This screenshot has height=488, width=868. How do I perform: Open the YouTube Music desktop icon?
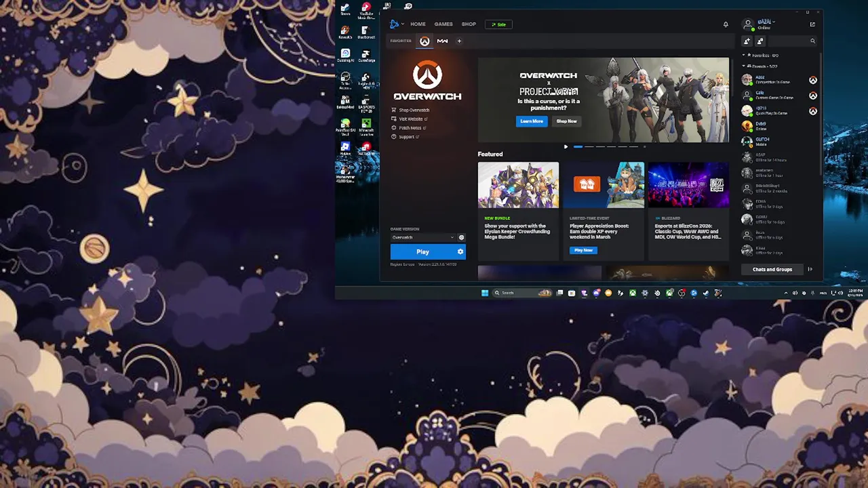click(x=366, y=9)
